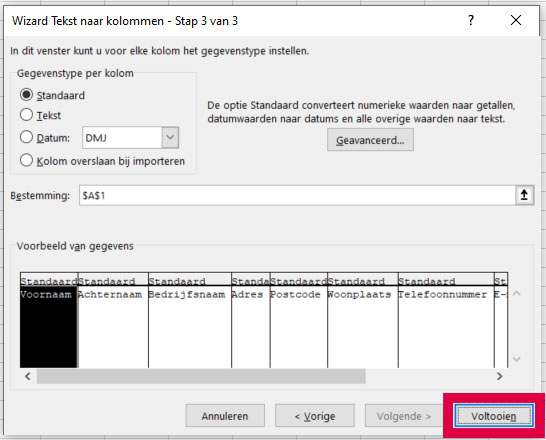Click the Geavanceerd button

pyautogui.click(x=370, y=140)
